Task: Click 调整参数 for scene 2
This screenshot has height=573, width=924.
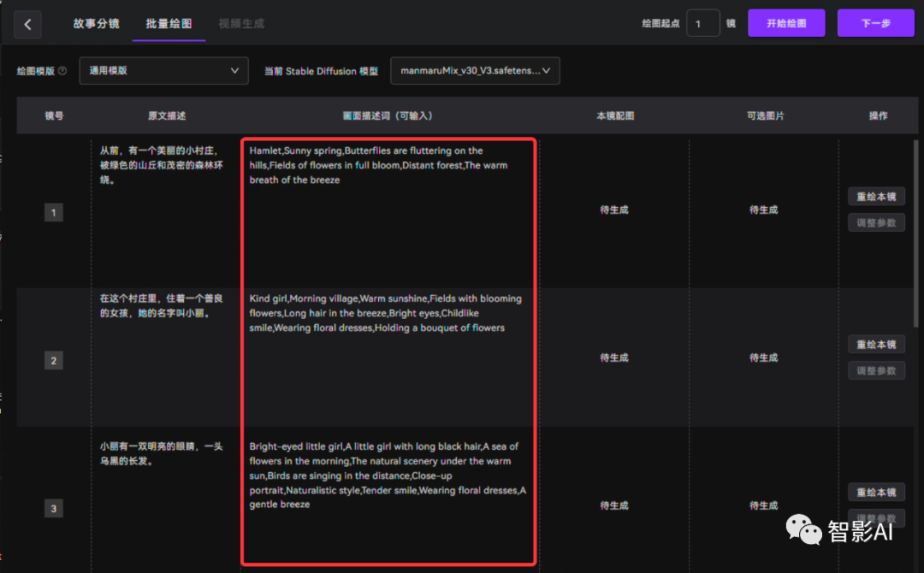Action: [876, 371]
